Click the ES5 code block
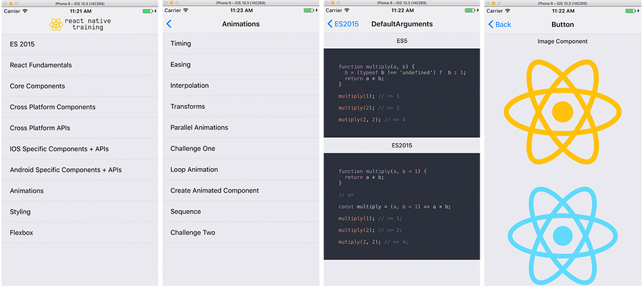644x286 pixels. 401,93
